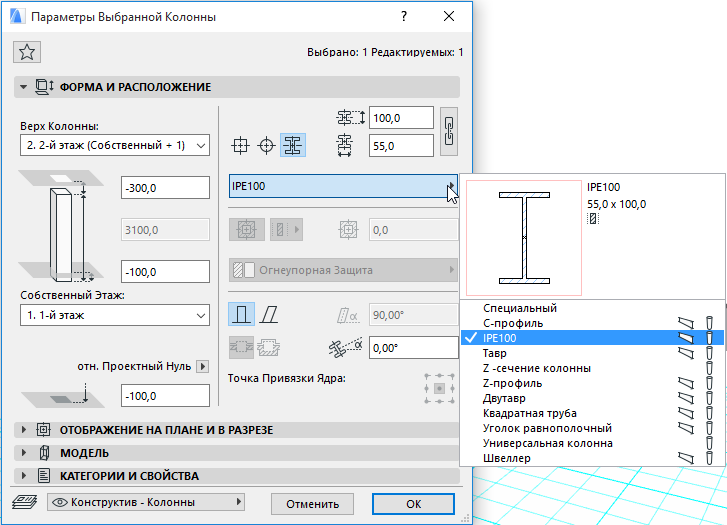Screen dimensions: 727x525
Task: Click the profile rotation angle icon
Action: (345, 347)
